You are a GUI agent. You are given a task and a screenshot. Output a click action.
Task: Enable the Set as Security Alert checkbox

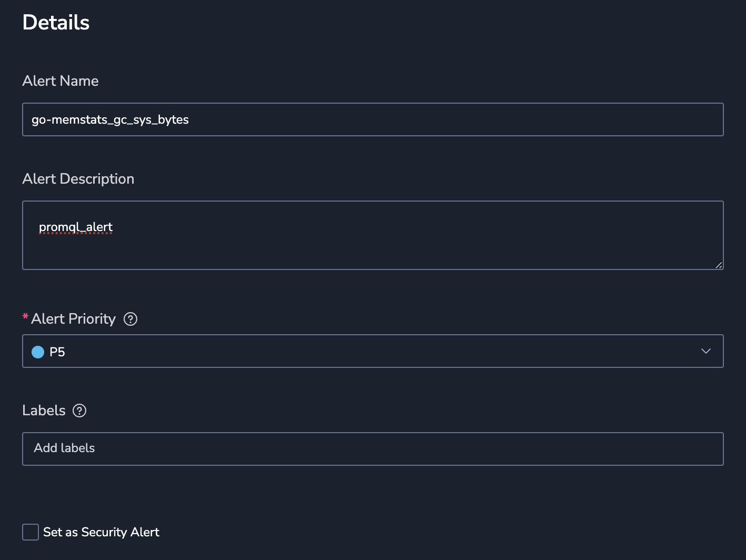pos(31,532)
